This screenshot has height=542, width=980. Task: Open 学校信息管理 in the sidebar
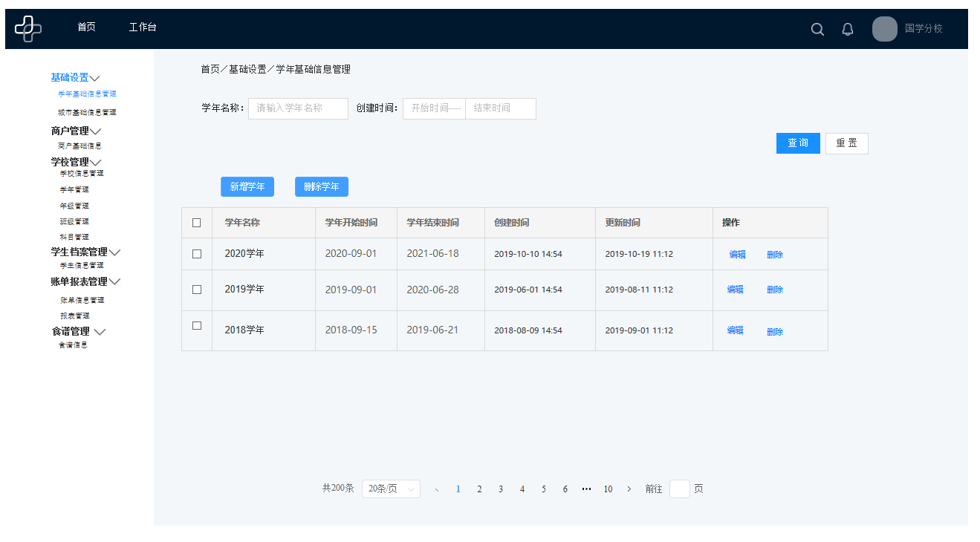pos(82,173)
